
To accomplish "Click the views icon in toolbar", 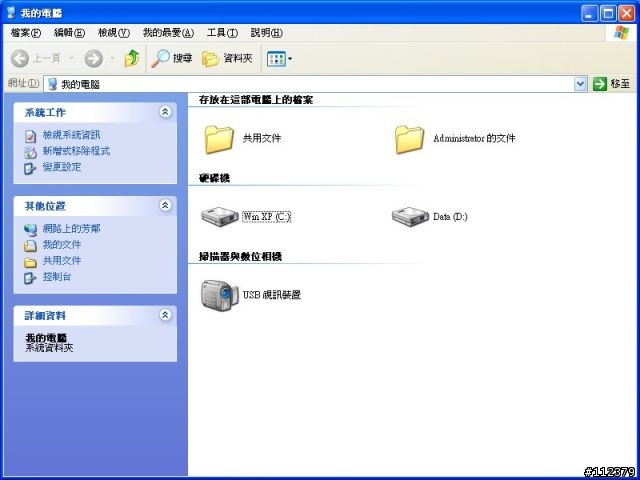I will 276,59.
